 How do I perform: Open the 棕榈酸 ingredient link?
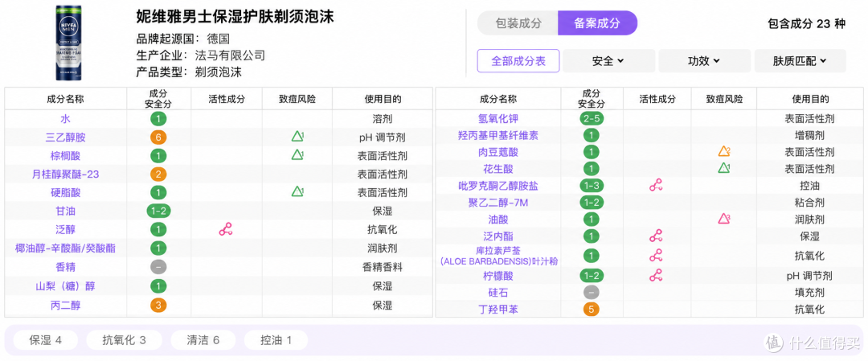(x=65, y=156)
